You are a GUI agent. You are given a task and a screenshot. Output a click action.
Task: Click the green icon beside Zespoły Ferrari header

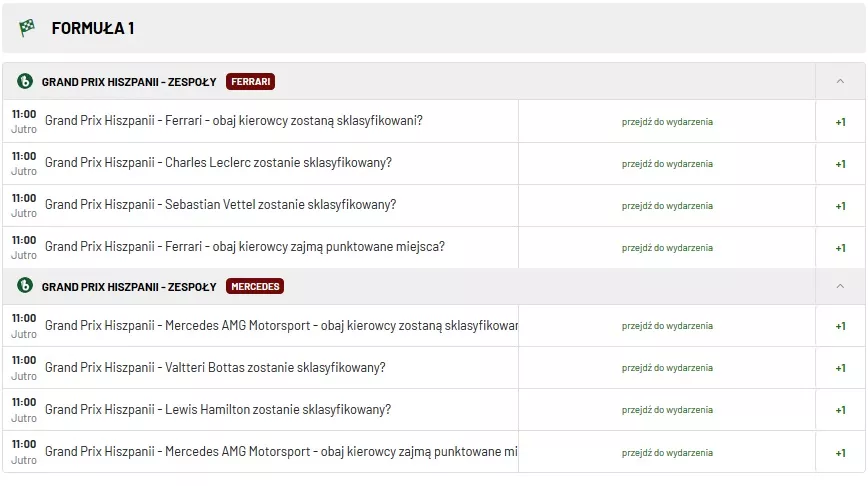pyautogui.click(x=25, y=81)
